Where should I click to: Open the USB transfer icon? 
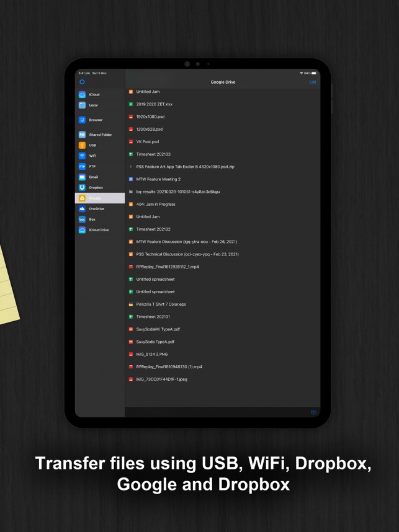pyautogui.click(x=82, y=145)
